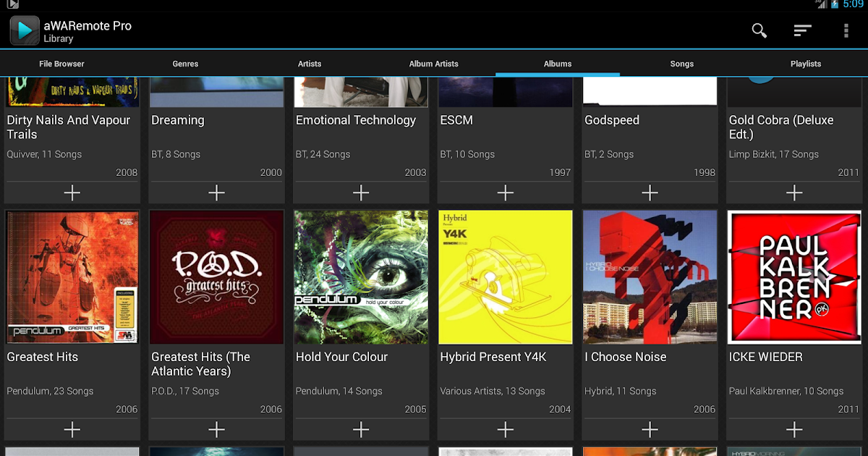This screenshot has width=868, height=456.
Task: Select the 'Hybrid Present Y4K' title
Action: pyautogui.click(x=493, y=357)
